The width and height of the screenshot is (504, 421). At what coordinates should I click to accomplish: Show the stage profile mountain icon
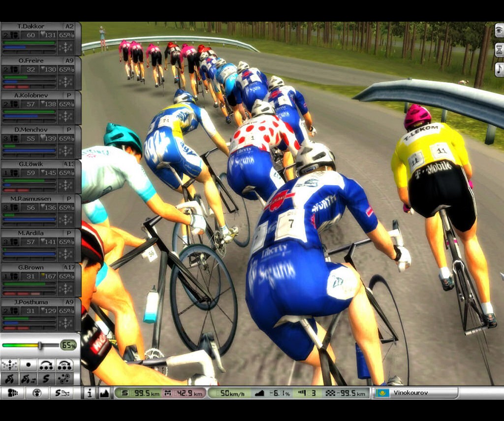[104, 393]
